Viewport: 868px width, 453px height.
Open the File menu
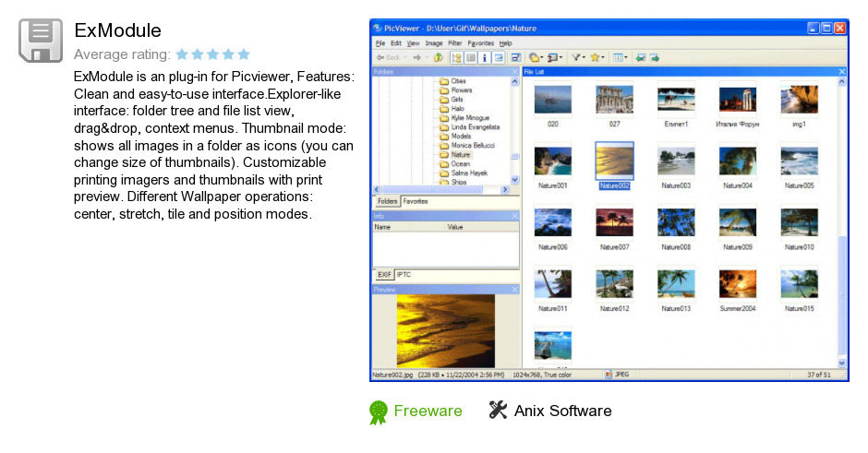[380, 43]
